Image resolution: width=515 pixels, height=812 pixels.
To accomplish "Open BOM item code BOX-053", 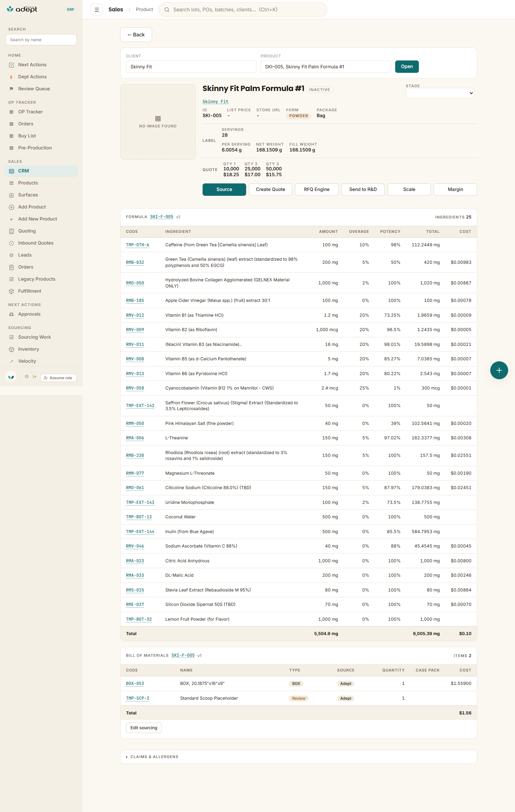I will (x=135, y=684).
